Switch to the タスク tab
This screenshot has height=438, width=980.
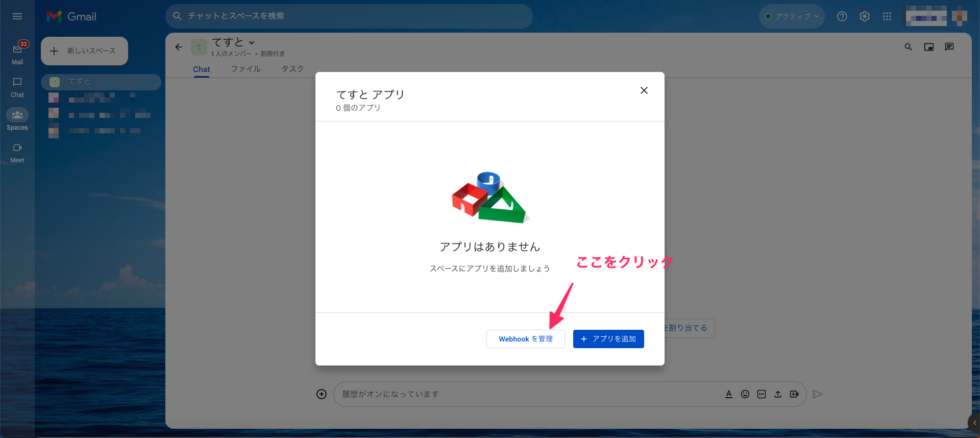292,69
